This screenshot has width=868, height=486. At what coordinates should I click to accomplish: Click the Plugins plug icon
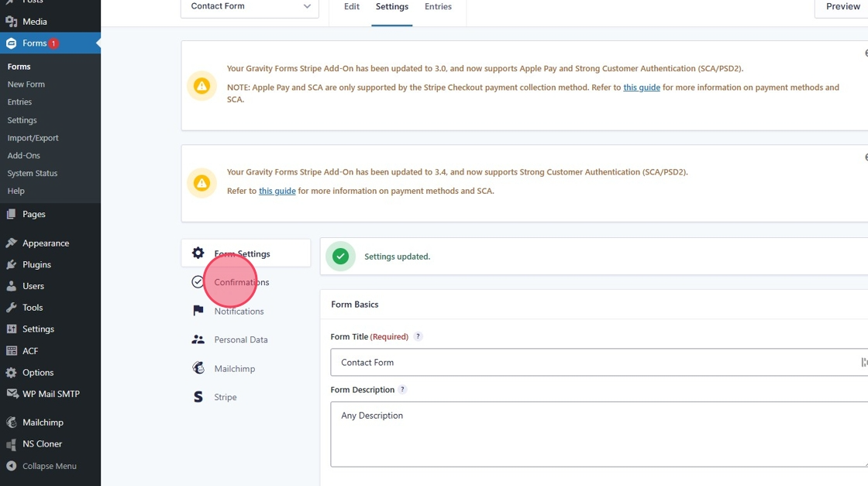pyautogui.click(x=11, y=264)
